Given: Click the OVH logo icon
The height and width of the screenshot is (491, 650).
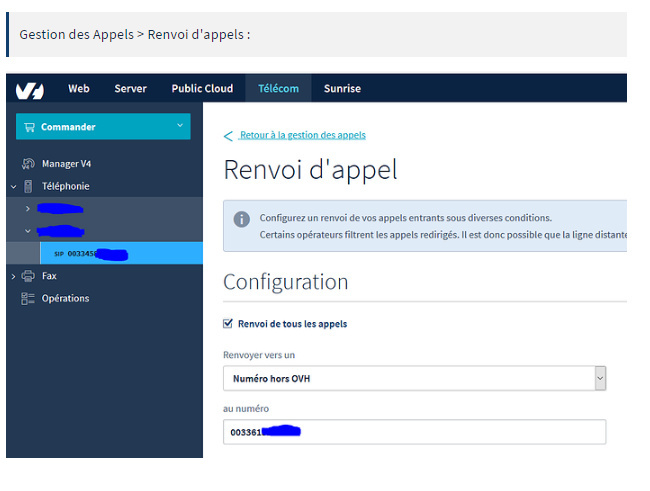Looking at the screenshot, I should (30, 89).
